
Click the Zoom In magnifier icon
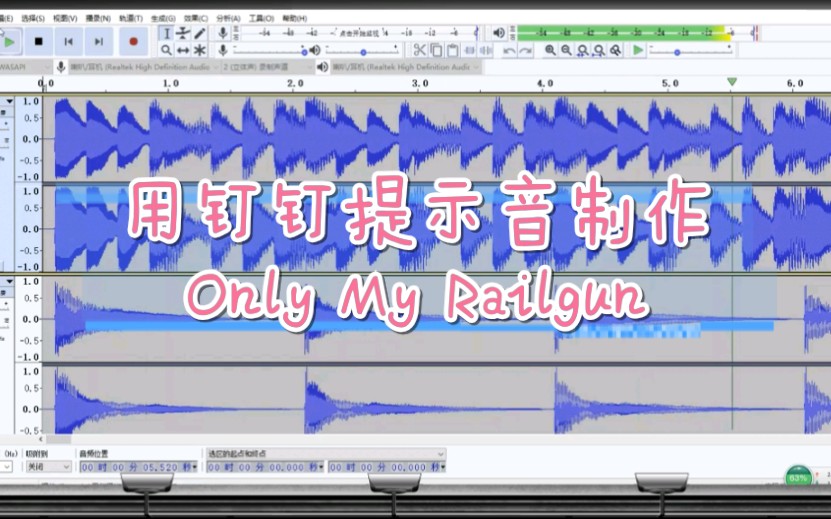[x=549, y=50]
